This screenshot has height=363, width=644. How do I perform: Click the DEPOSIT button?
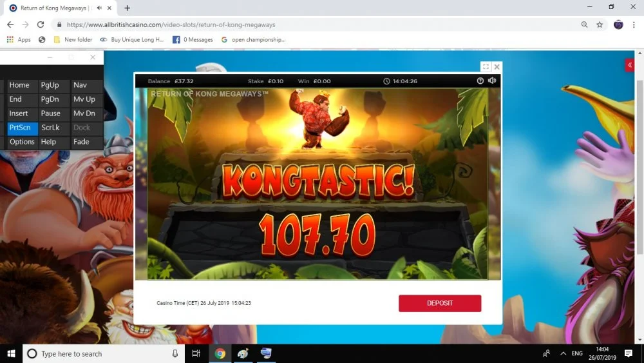click(x=440, y=304)
